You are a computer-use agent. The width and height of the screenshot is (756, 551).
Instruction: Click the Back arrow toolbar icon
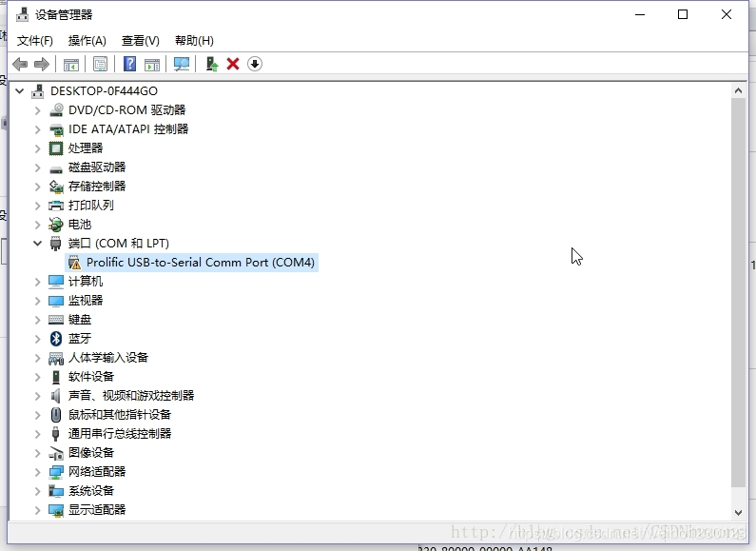click(x=20, y=64)
